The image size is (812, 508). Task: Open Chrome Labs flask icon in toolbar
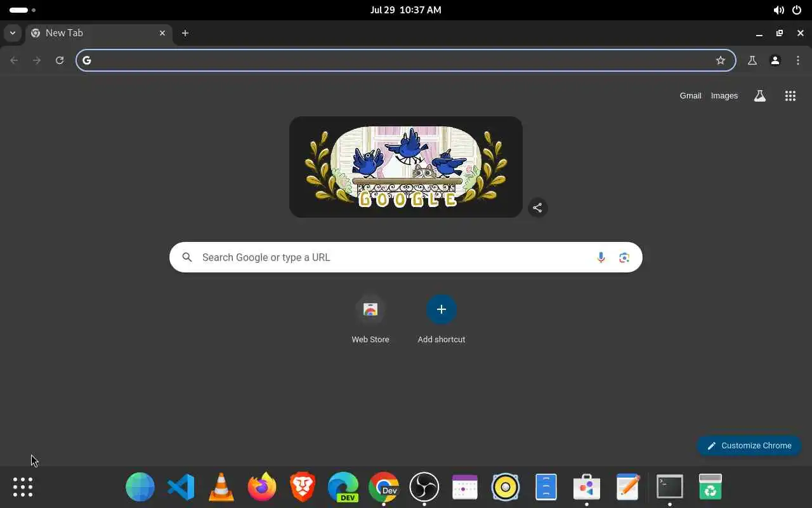pyautogui.click(x=752, y=60)
